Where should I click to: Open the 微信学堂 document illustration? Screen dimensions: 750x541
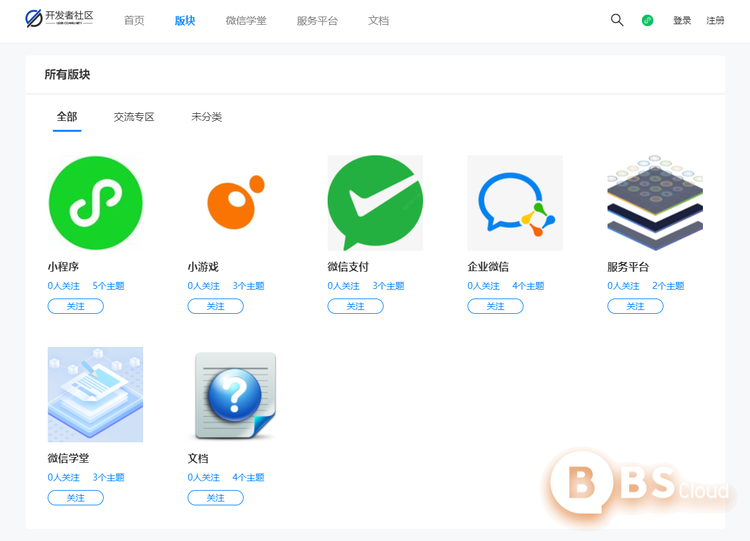click(96, 395)
